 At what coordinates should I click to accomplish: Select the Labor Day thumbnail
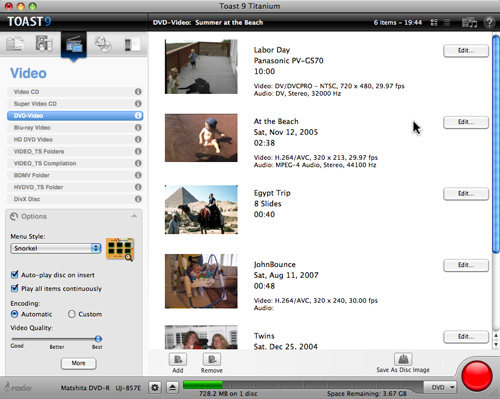[x=201, y=66]
